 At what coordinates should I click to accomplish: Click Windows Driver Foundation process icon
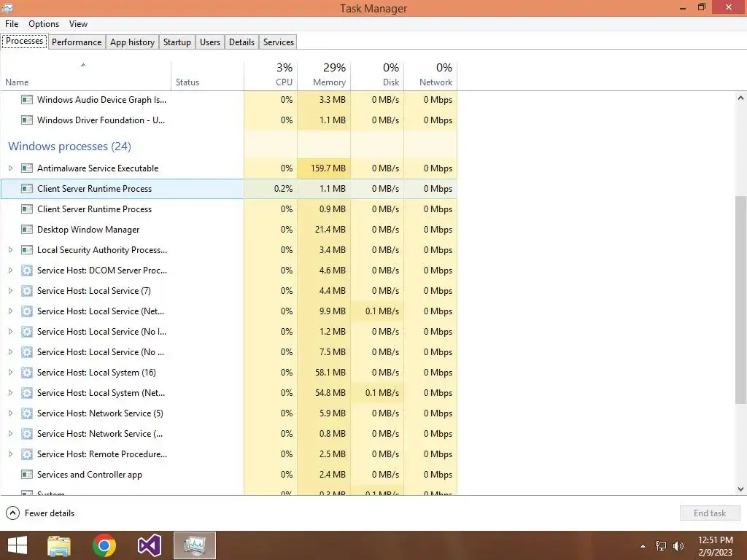click(27, 120)
